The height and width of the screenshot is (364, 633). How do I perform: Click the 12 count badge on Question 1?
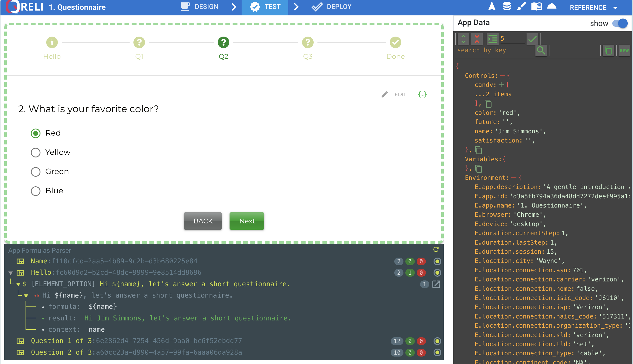[x=397, y=341]
